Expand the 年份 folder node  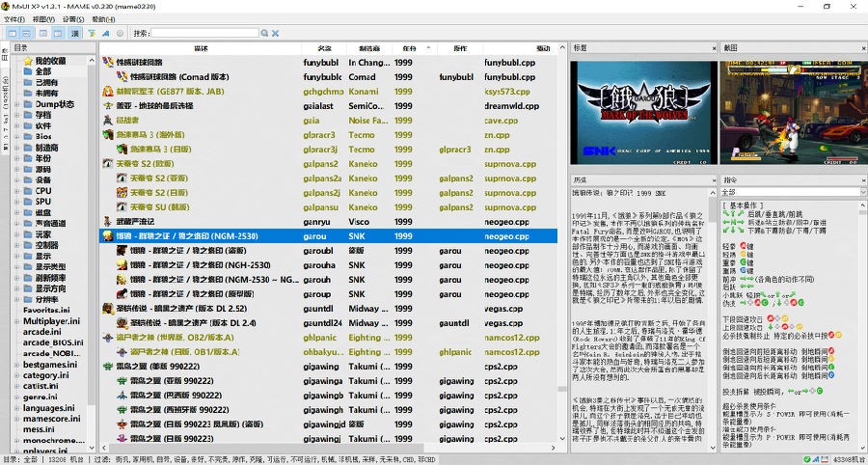[x=16, y=158]
